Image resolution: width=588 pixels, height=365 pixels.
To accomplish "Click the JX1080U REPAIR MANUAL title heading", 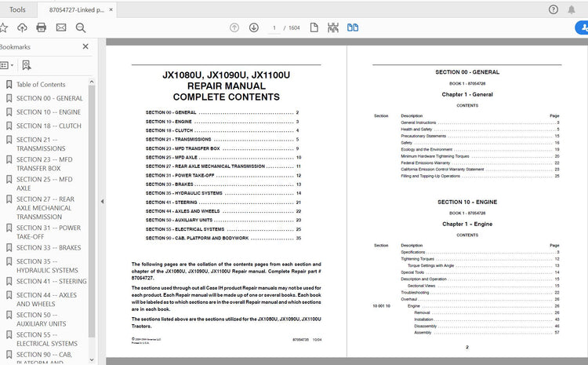I will click(x=226, y=86).
